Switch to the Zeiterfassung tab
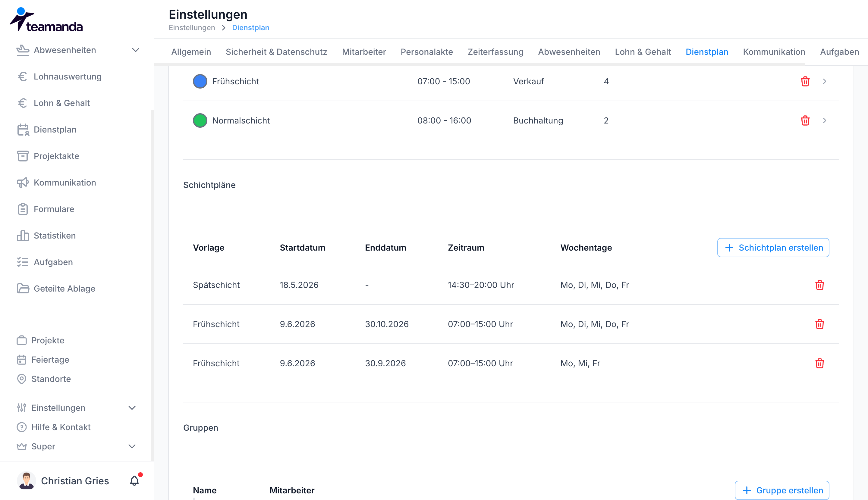 point(495,52)
